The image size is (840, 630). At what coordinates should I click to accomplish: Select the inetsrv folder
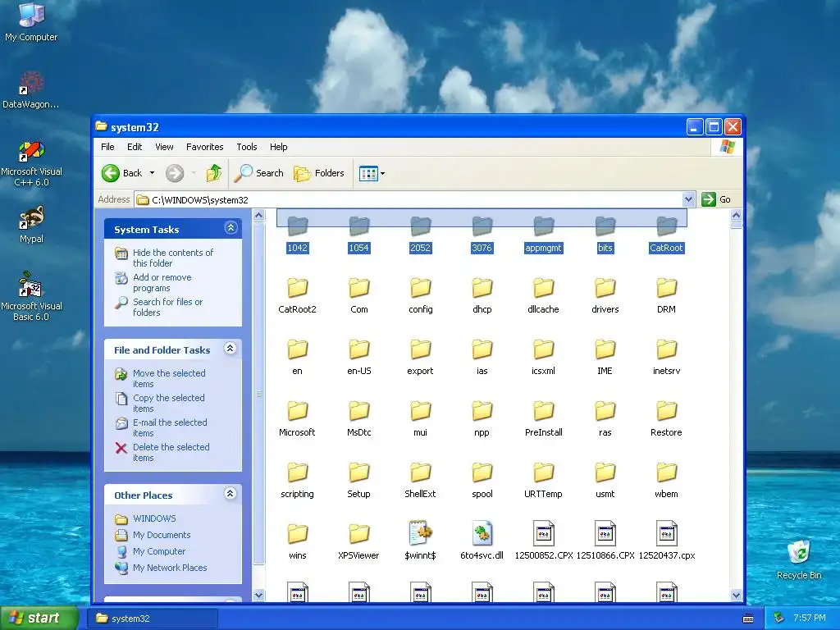pyautogui.click(x=666, y=356)
